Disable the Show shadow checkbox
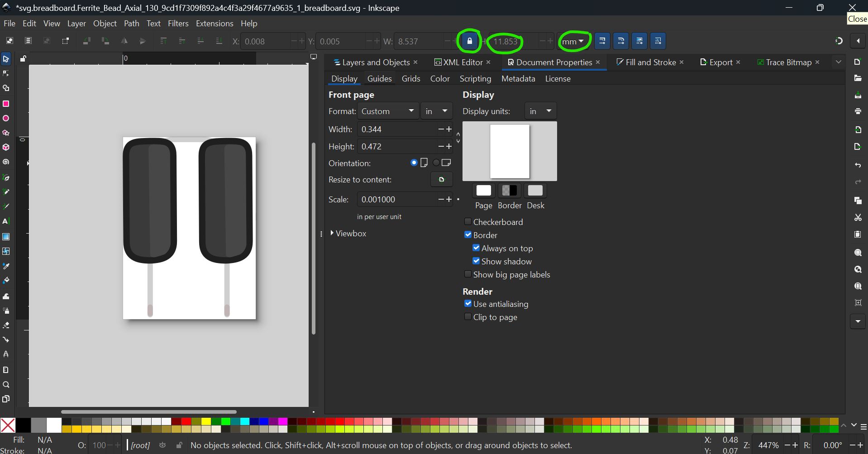The image size is (868, 454). click(x=476, y=261)
